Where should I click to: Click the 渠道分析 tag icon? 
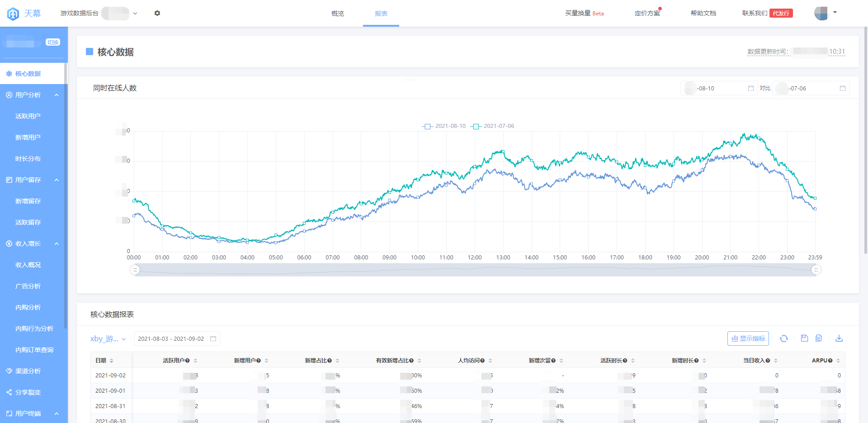point(9,371)
